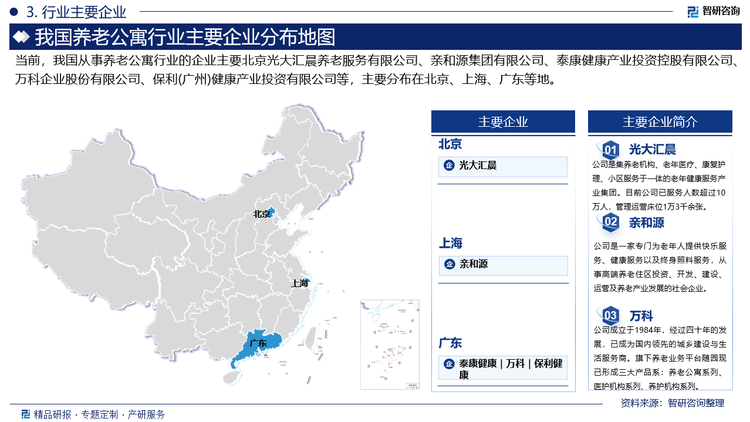Click the highlighted 北京 area on the map
Screen dimensions: 750x422
coord(270,212)
